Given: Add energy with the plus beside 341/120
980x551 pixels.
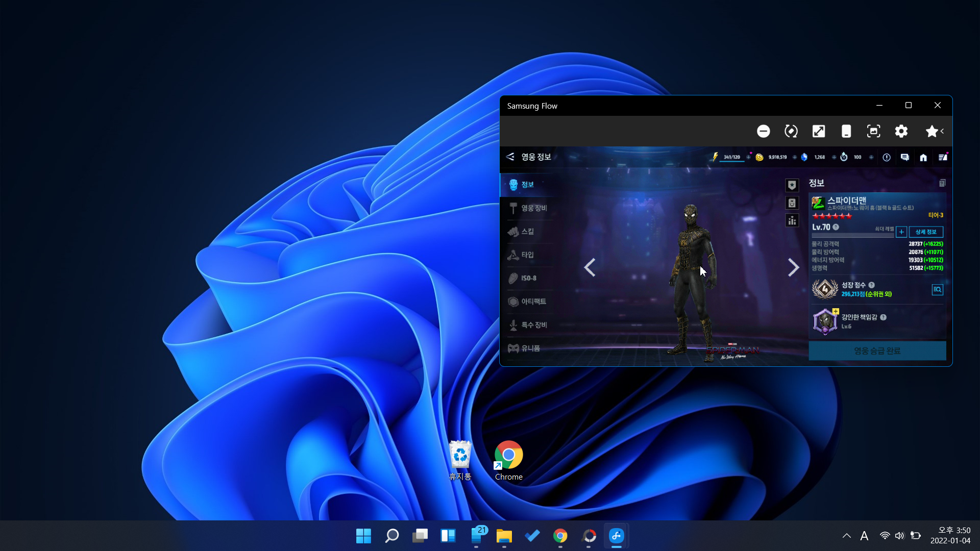Looking at the screenshot, I should click(x=748, y=157).
